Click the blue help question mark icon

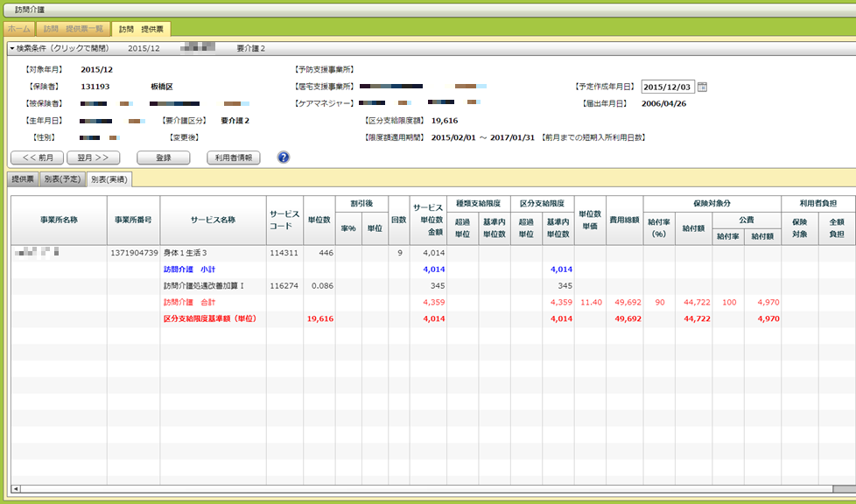[x=283, y=157]
